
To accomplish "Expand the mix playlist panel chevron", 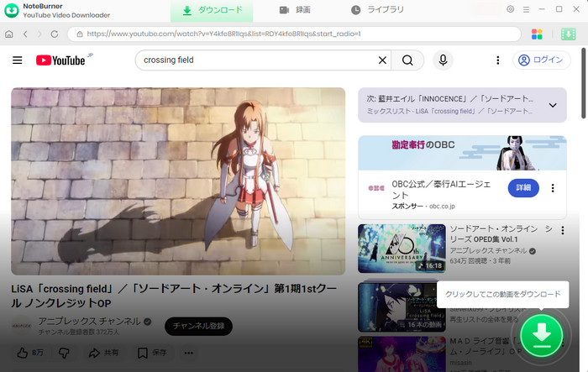I will pos(553,105).
